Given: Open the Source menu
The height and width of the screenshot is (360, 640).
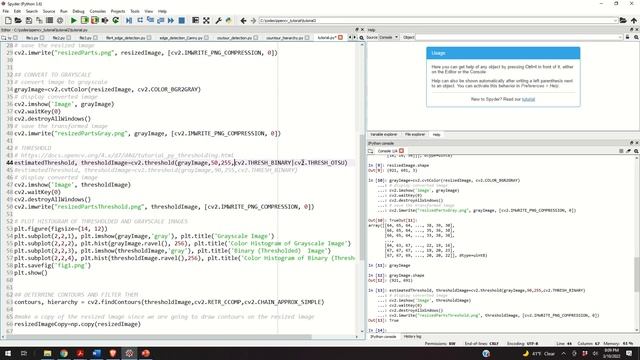Looking at the screenshot, I should (x=49, y=11).
